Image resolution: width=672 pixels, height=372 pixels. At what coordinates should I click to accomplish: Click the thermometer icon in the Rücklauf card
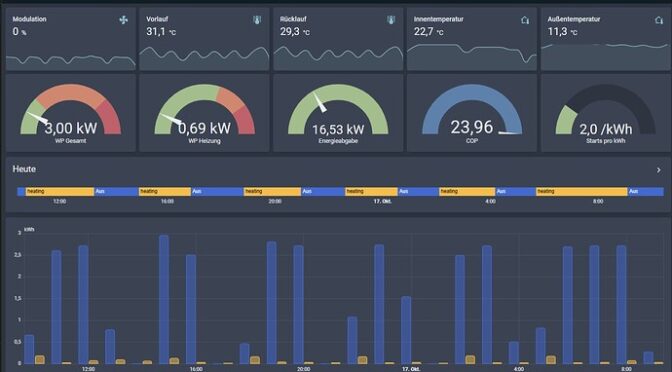tap(391, 20)
